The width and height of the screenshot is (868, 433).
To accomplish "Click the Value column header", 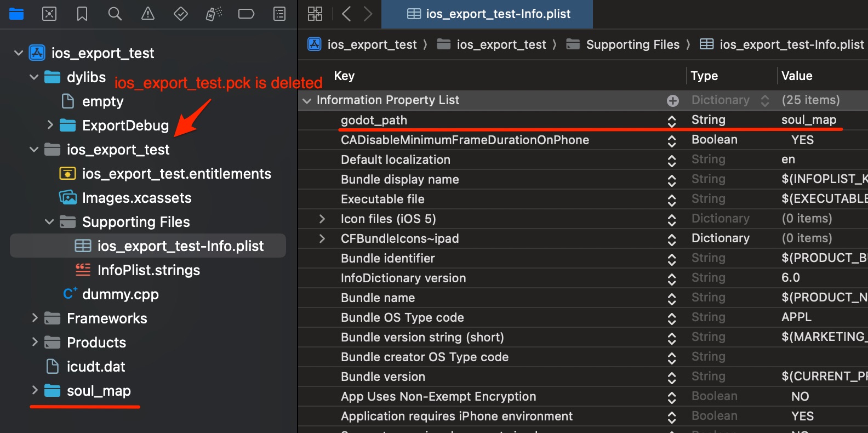I will click(797, 76).
